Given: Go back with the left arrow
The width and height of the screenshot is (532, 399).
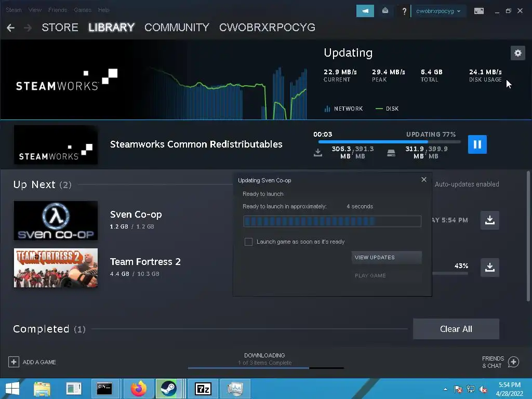Looking at the screenshot, I should 10,28.
